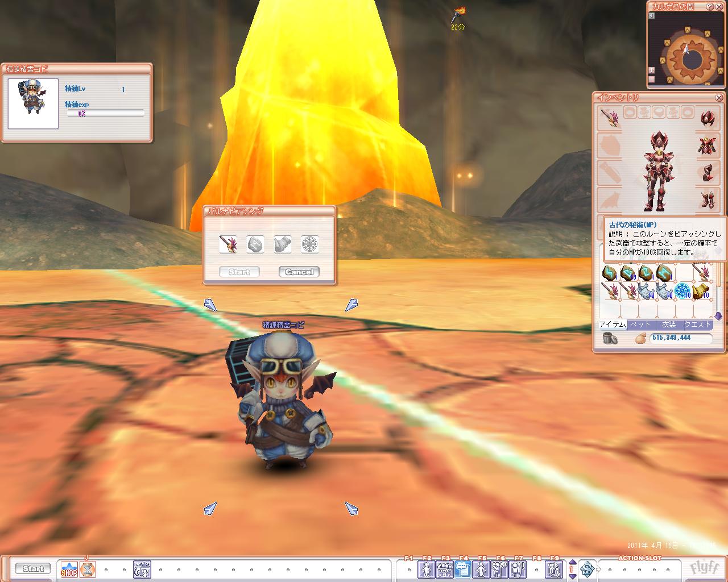Click the 精錬exp progress bar
This screenshot has height=582, width=728.
coord(105,114)
